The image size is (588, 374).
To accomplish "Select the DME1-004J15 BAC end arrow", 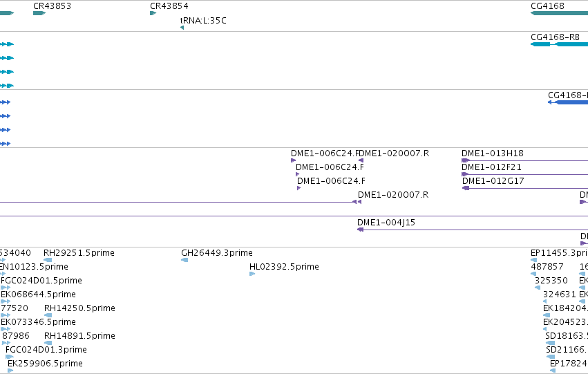I will tap(361, 230).
